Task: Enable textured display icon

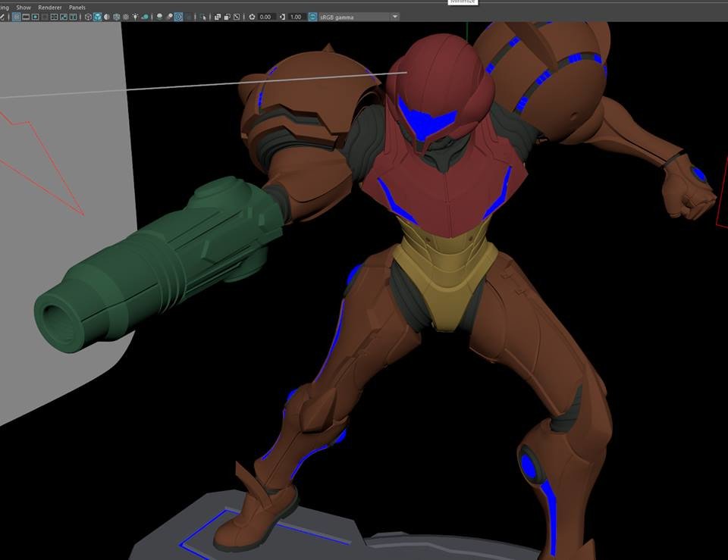Action: [x=126, y=17]
